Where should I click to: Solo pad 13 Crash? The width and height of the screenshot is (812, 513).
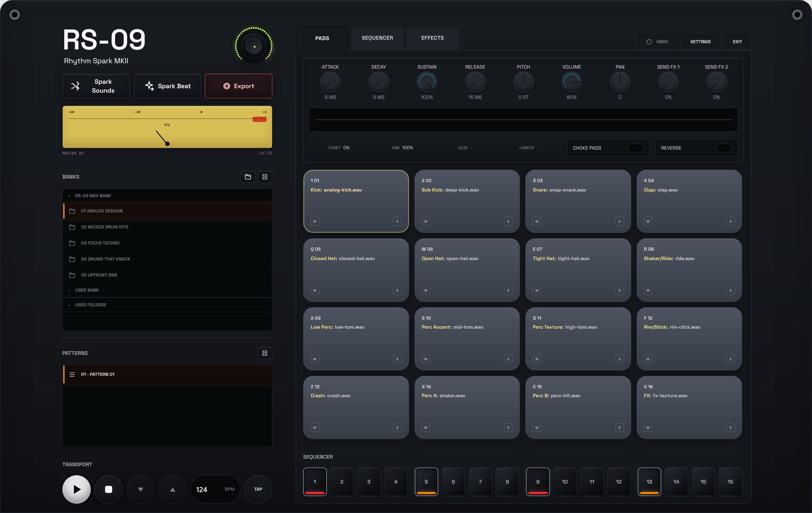[x=397, y=428]
